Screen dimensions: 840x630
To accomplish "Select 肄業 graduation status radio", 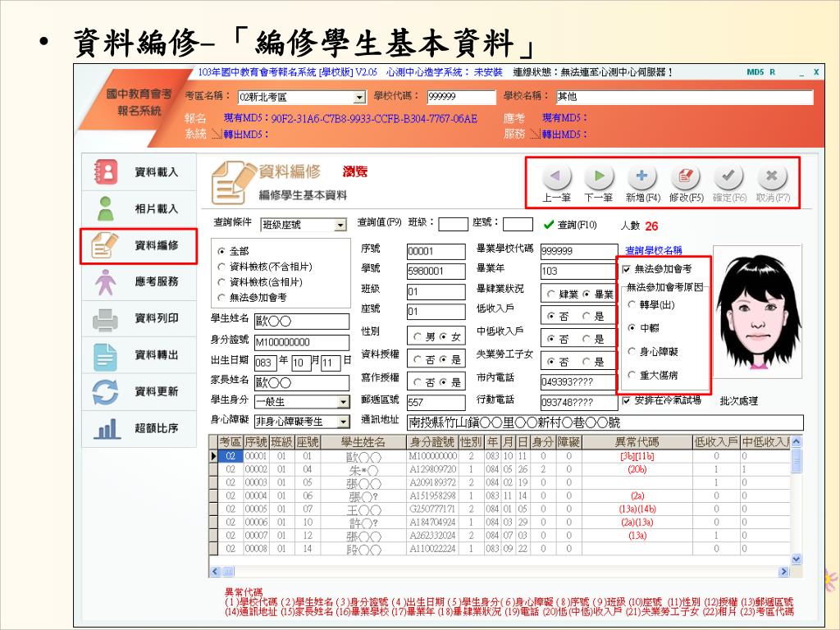I will (550, 294).
